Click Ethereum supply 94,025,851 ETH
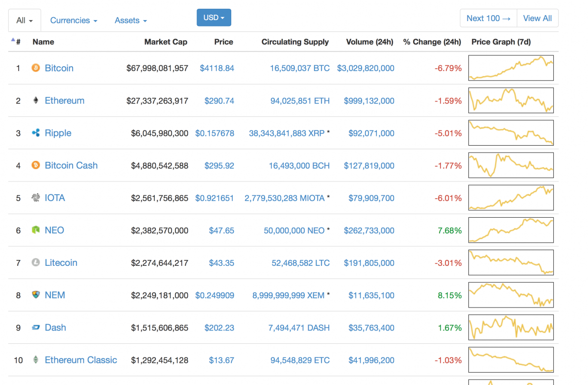The width and height of the screenshot is (588, 385). pos(300,101)
